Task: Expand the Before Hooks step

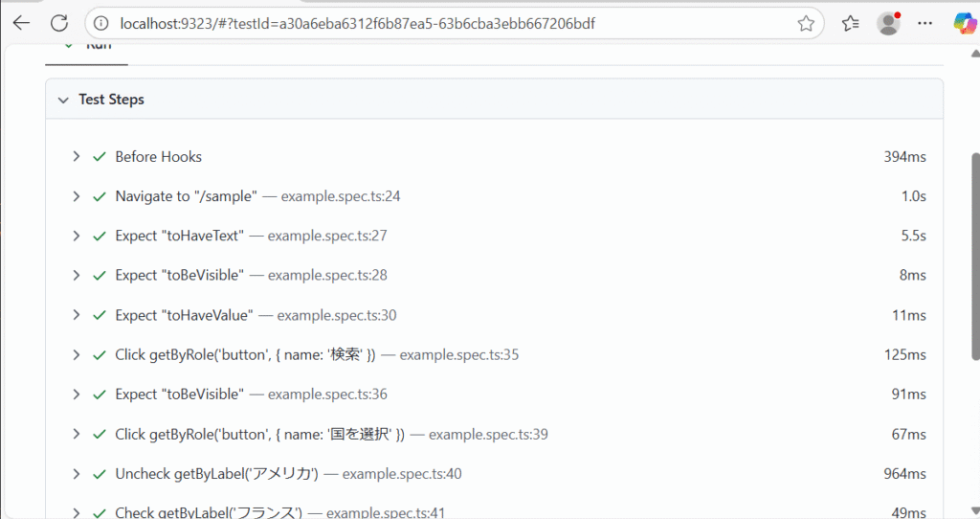Action: coord(77,157)
